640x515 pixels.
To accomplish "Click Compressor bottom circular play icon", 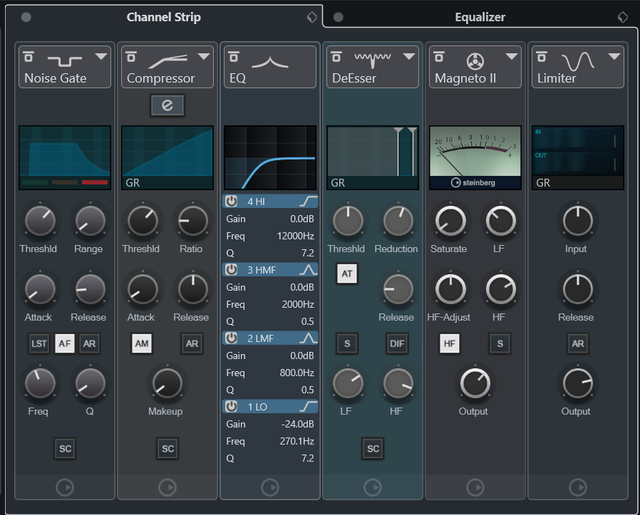I will point(167,487).
